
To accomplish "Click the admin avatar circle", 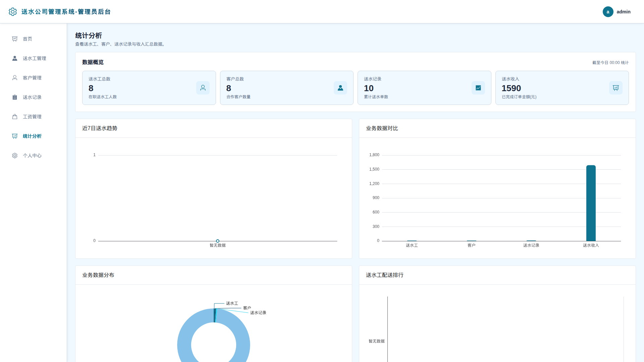I will (608, 12).
